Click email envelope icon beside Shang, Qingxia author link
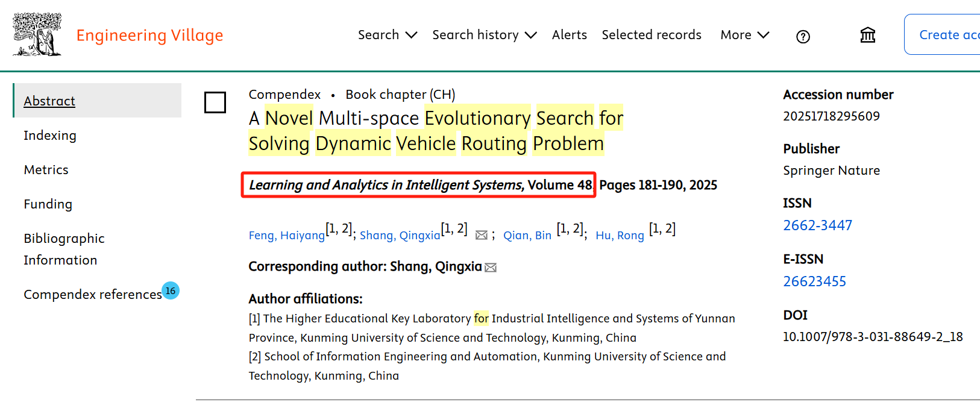Viewport: 980px width, 414px height. [481, 235]
